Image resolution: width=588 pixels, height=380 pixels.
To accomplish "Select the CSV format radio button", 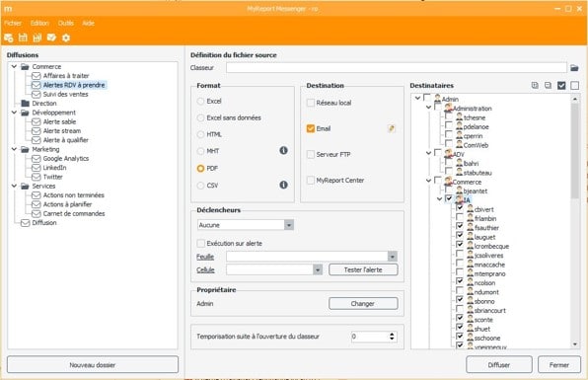I will (200, 186).
